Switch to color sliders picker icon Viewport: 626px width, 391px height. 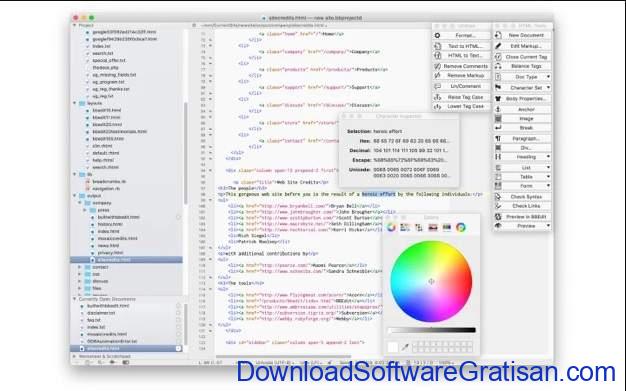pos(405,227)
